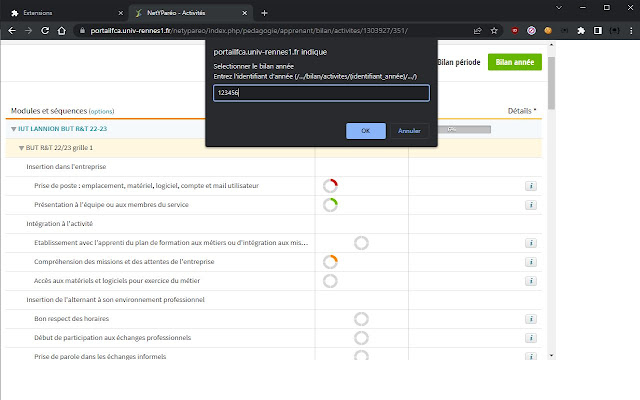The width and height of the screenshot is (640, 400).
Task: Close the NetYParéo - Activités tab
Action: [244, 13]
